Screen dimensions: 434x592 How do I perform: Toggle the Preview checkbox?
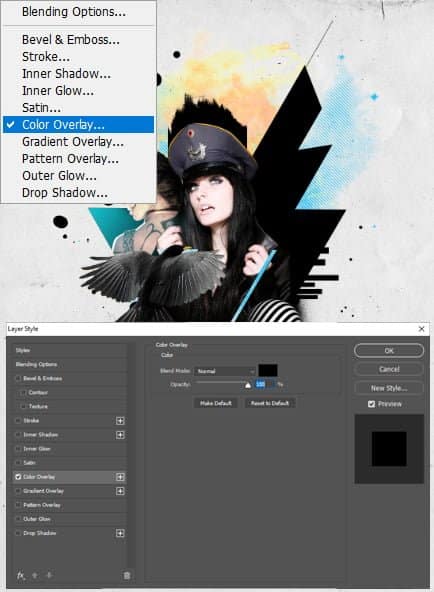pyautogui.click(x=371, y=404)
